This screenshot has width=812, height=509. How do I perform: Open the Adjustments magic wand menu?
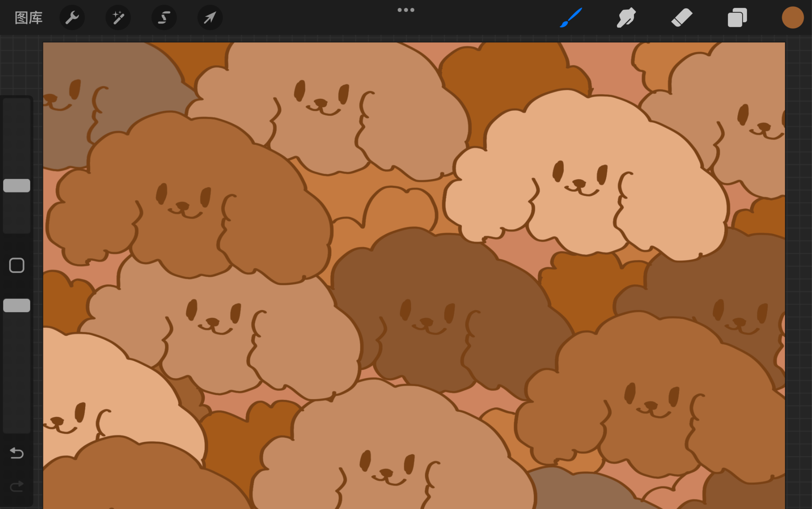[x=118, y=18]
